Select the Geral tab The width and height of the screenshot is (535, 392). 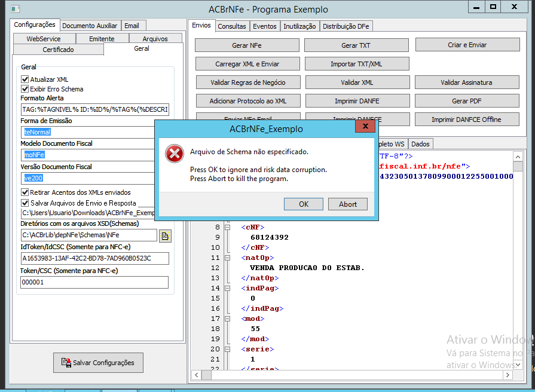[142, 48]
